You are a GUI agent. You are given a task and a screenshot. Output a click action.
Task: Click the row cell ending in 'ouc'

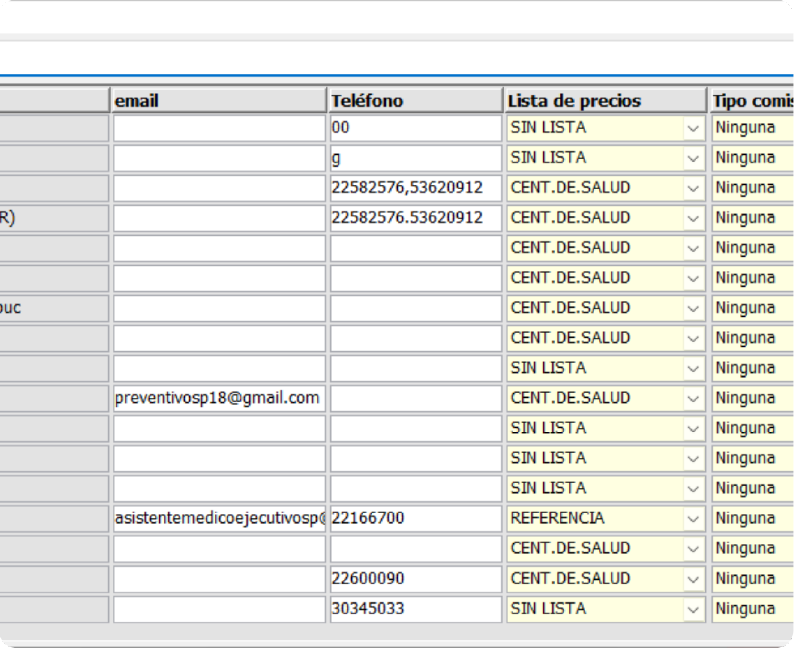point(53,308)
